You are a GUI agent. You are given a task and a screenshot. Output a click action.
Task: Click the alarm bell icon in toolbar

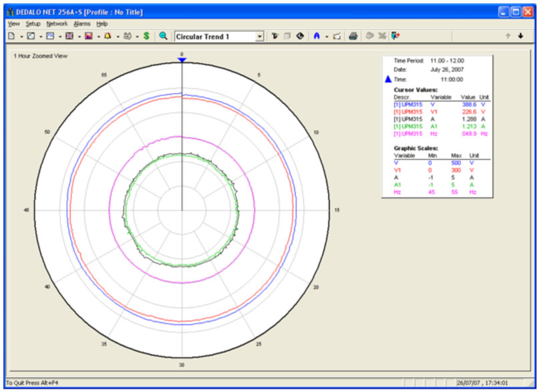(107, 36)
